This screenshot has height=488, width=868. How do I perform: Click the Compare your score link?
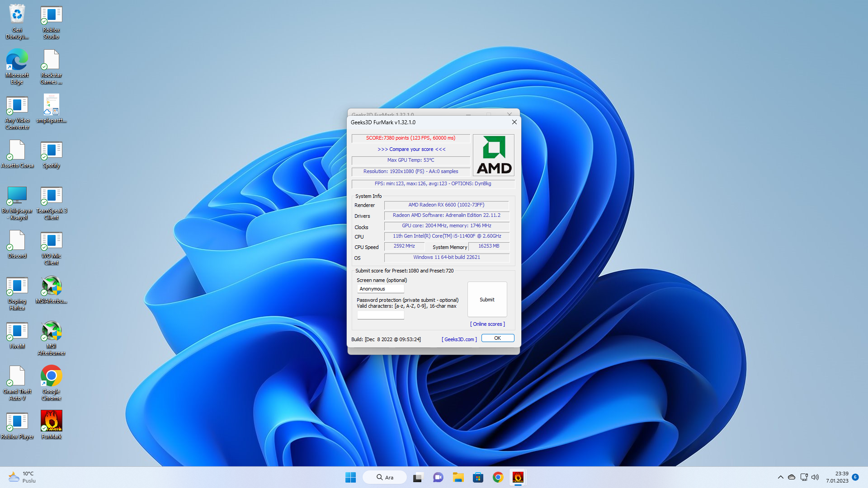[x=411, y=149]
